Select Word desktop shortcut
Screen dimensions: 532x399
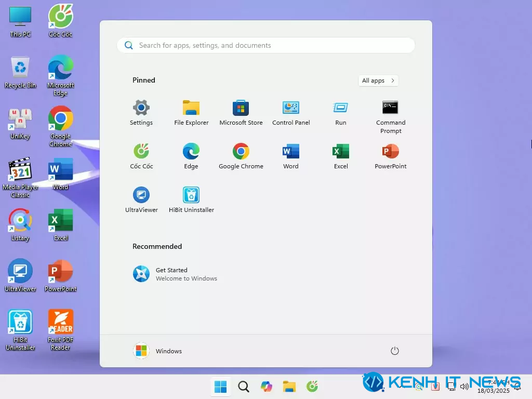point(60,174)
